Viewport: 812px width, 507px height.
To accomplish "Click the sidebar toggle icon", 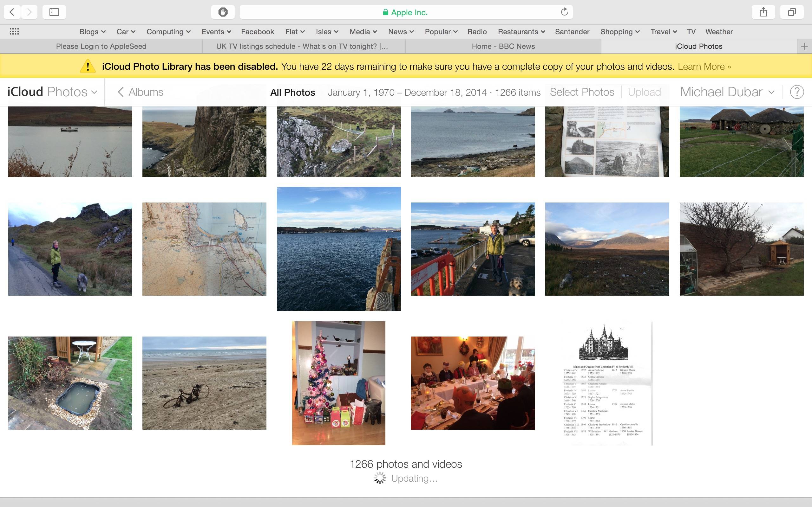I will pyautogui.click(x=53, y=11).
